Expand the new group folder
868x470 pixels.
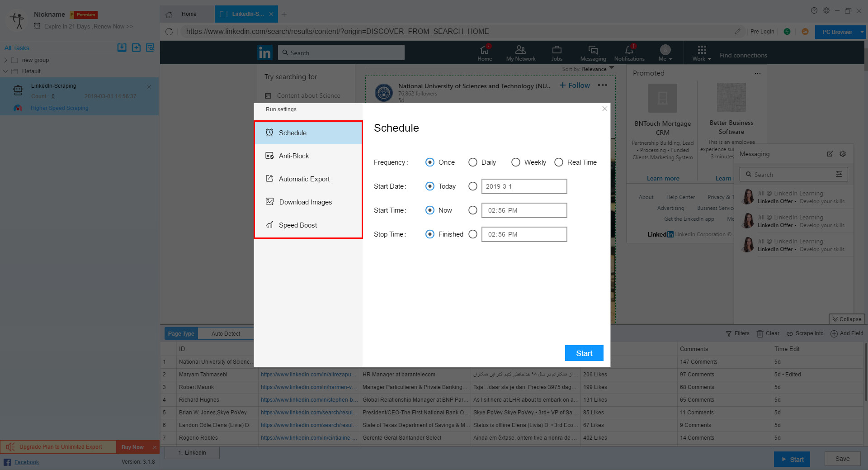click(5, 60)
